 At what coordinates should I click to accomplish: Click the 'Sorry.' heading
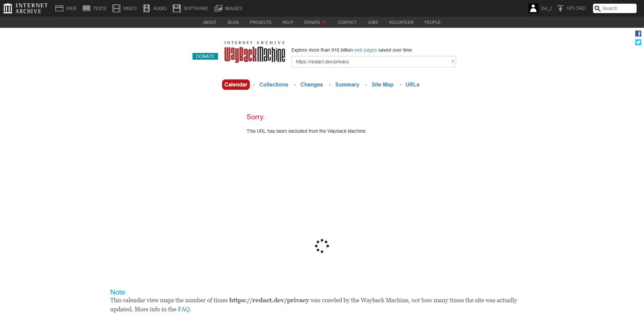pyautogui.click(x=256, y=117)
